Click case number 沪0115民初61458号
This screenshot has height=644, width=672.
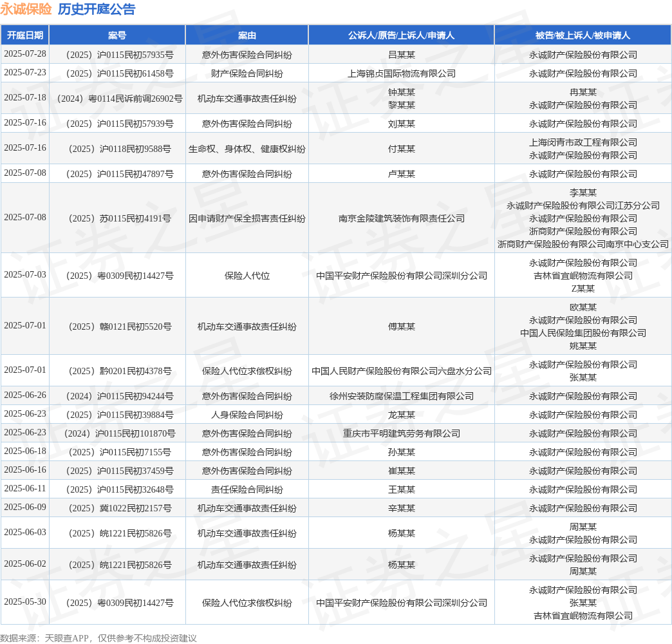tap(120, 74)
